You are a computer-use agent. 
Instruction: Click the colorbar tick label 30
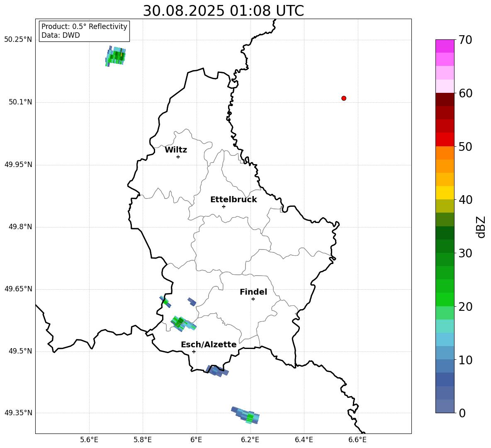(466, 253)
